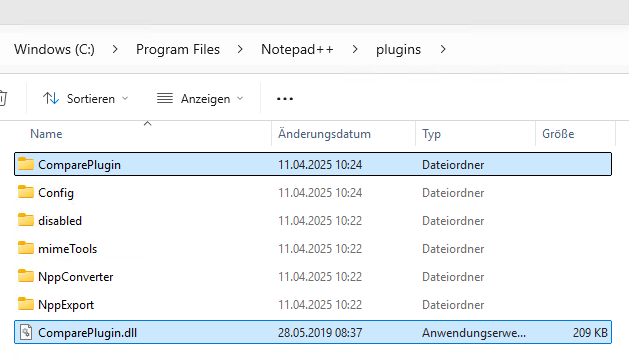629x362 pixels.
Task: Go to Windows (C:) breadcrumb
Action: point(55,49)
